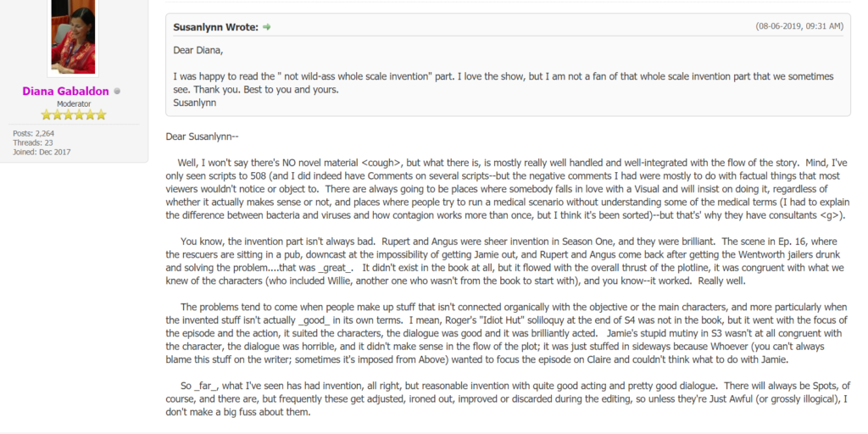868x434 pixels.
Task: Click the first gold star under Moderator
Action: (x=47, y=115)
